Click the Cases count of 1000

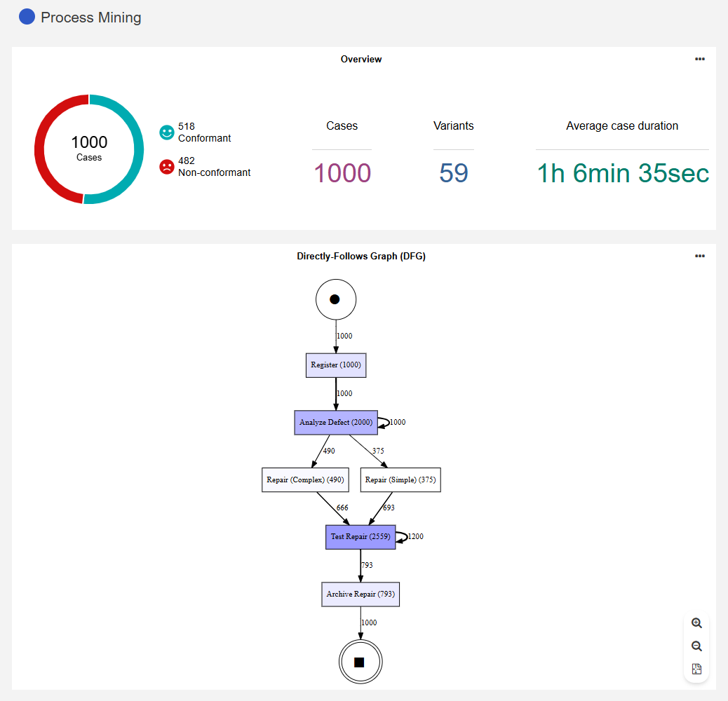[x=342, y=172]
